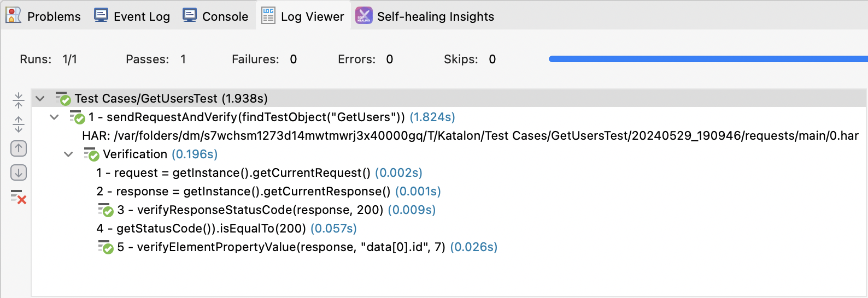Open the Event Log tab
868x298 pixels.
click(x=132, y=16)
